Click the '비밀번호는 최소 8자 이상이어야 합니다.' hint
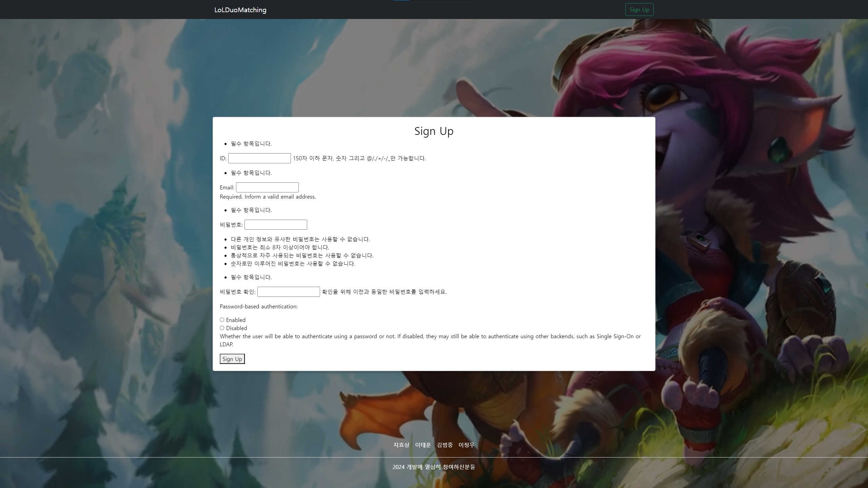Image resolution: width=868 pixels, height=488 pixels. point(280,247)
